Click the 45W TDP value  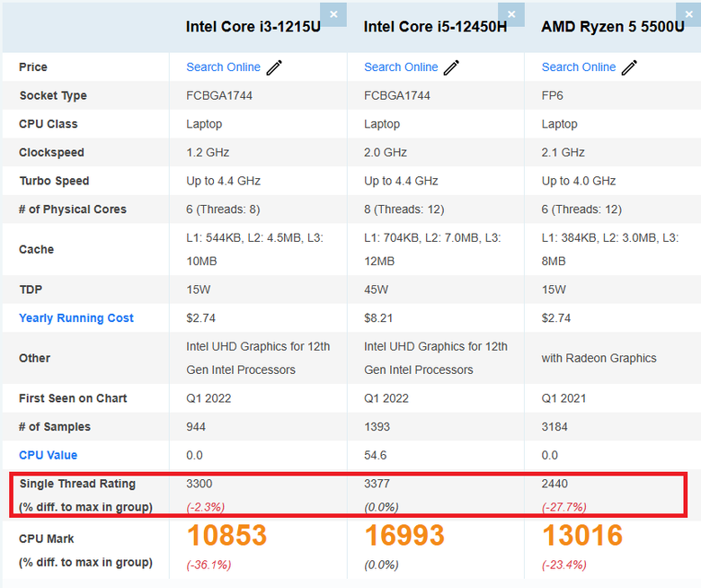(x=376, y=290)
